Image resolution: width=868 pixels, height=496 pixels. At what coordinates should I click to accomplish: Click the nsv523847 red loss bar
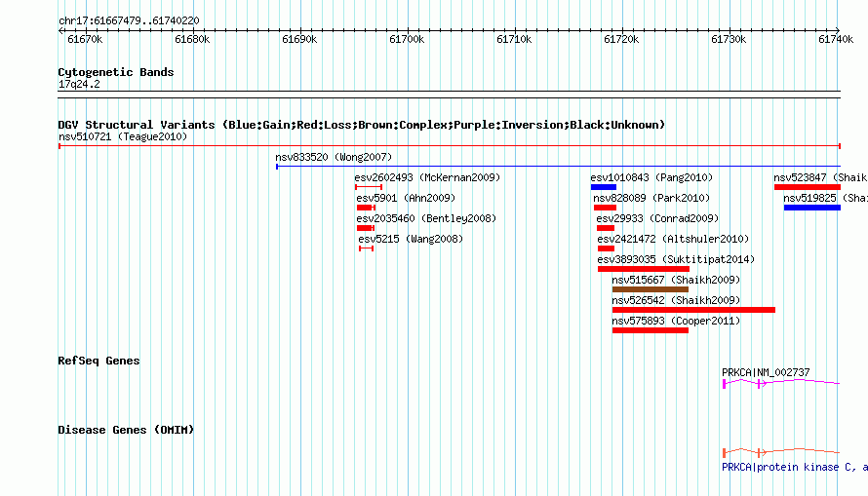pyautogui.click(x=808, y=187)
